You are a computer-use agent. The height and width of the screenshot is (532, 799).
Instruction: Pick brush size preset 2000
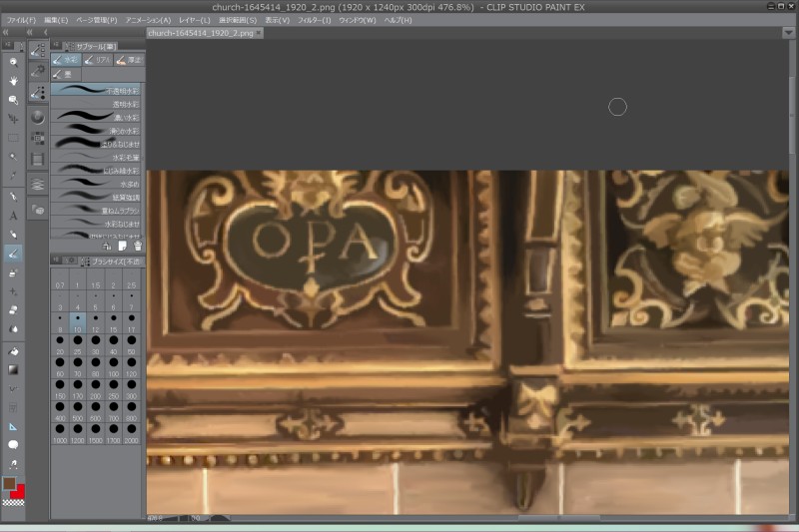click(x=132, y=434)
